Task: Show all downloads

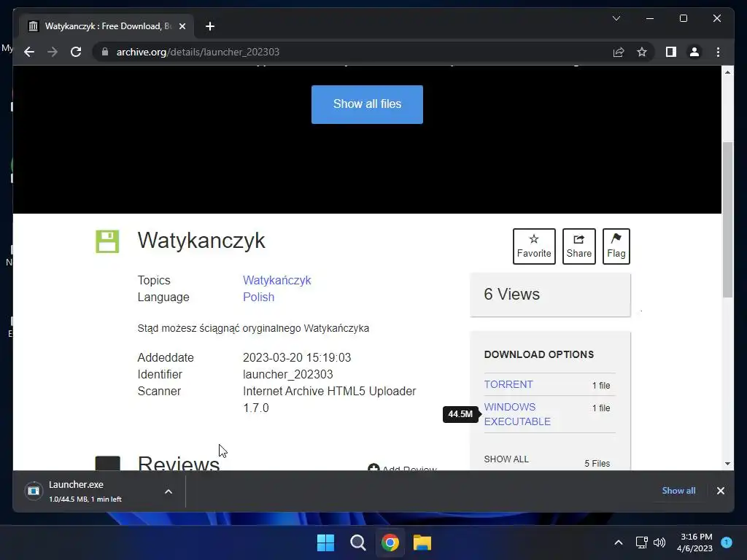Action: click(x=678, y=491)
